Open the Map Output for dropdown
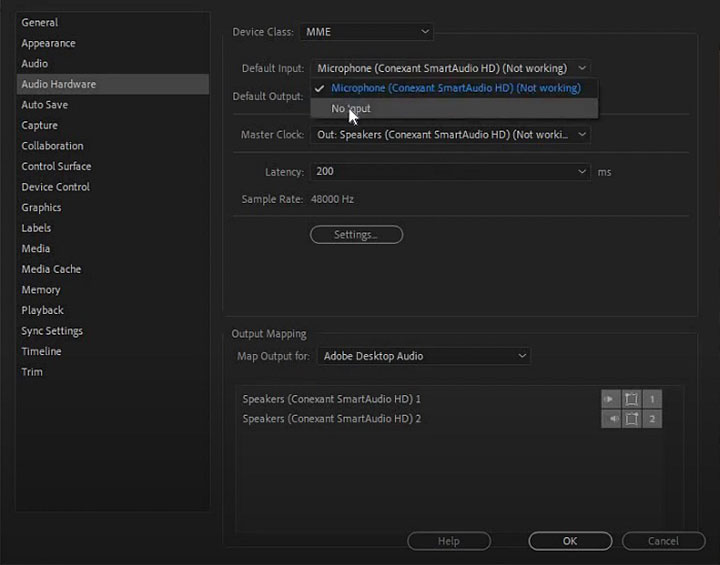This screenshot has height=565, width=720. point(423,356)
